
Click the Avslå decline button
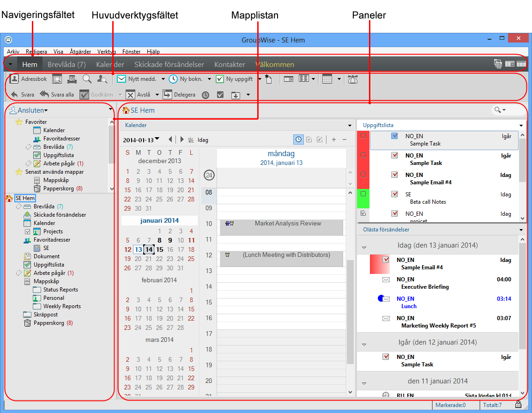(x=138, y=95)
